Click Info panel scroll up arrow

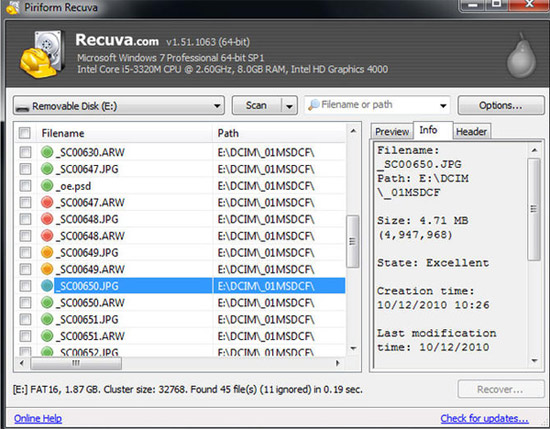click(x=534, y=150)
